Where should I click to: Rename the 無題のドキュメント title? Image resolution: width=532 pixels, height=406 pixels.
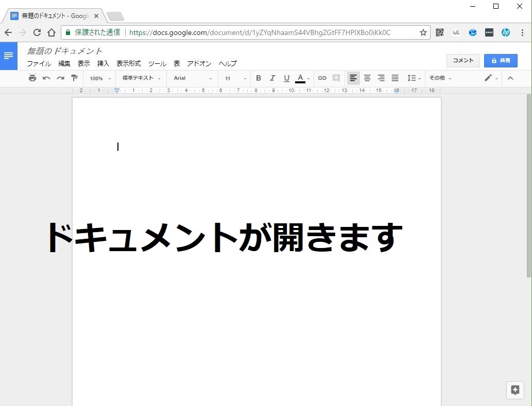pyautogui.click(x=64, y=51)
